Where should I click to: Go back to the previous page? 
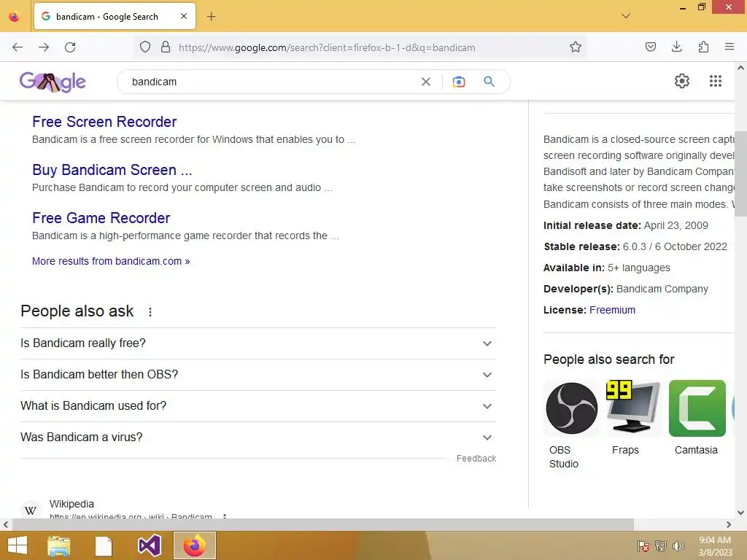click(x=18, y=47)
